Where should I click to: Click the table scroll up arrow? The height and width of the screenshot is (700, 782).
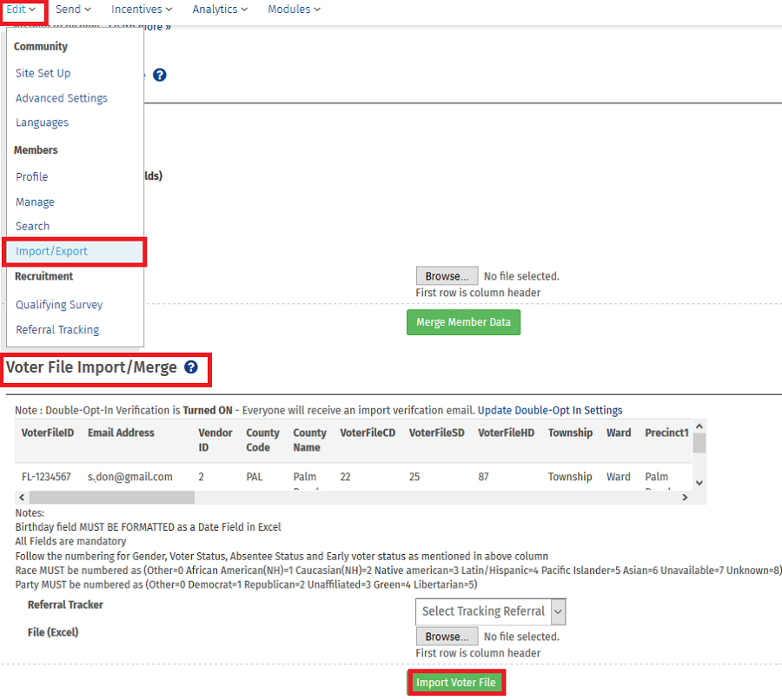tap(699, 426)
